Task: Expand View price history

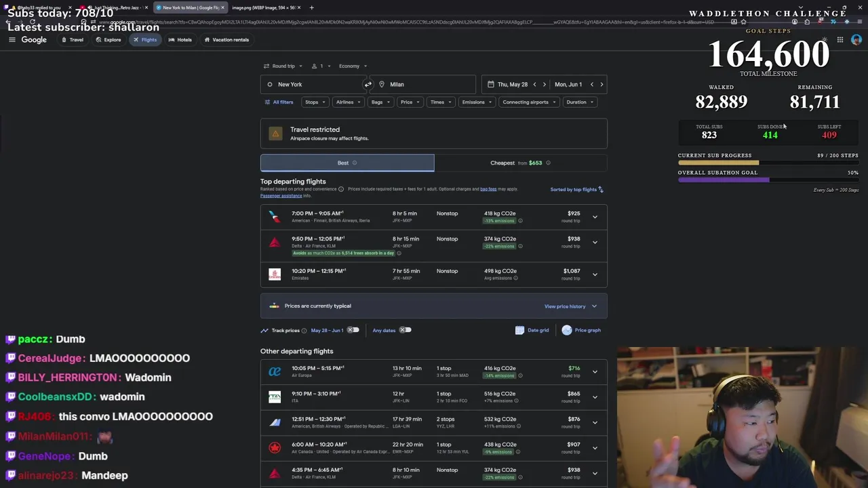Action: 570,306
